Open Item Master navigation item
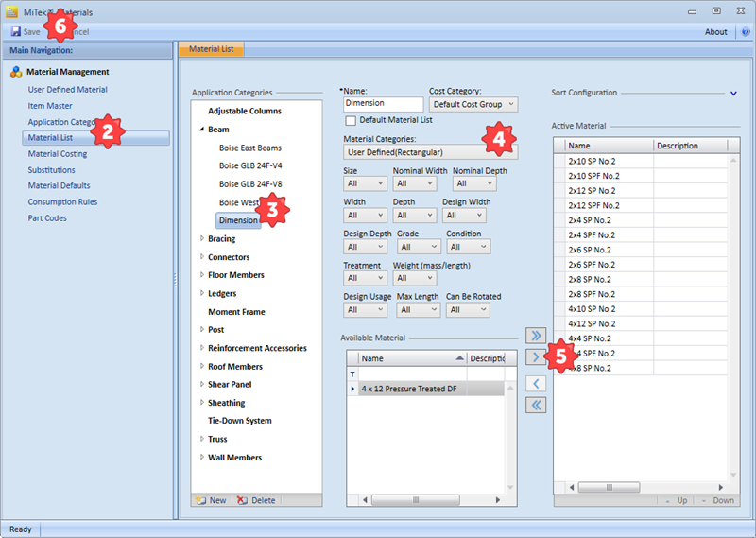The height and width of the screenshot is (538, 756). [50, 106]
